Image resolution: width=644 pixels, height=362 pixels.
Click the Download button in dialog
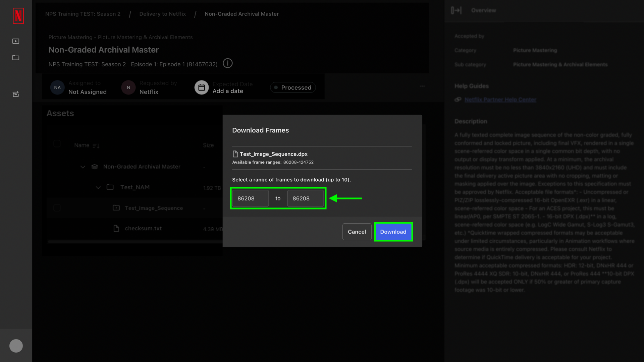393,232
